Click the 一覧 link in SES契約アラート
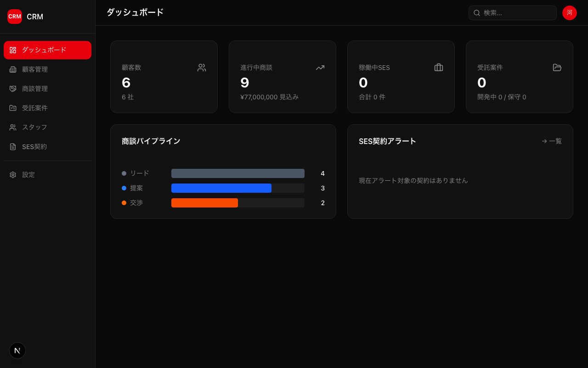The height and width of the screenshot is (368, 588). pyautogui.click(x=552, y=141)
